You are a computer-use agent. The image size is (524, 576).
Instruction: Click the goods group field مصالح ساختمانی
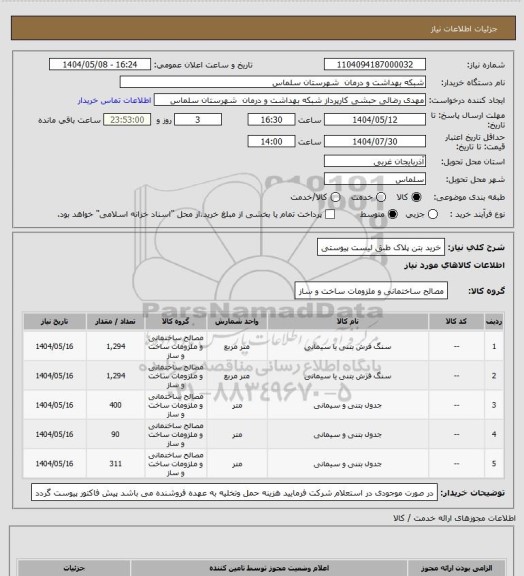(x=371, y=291)
